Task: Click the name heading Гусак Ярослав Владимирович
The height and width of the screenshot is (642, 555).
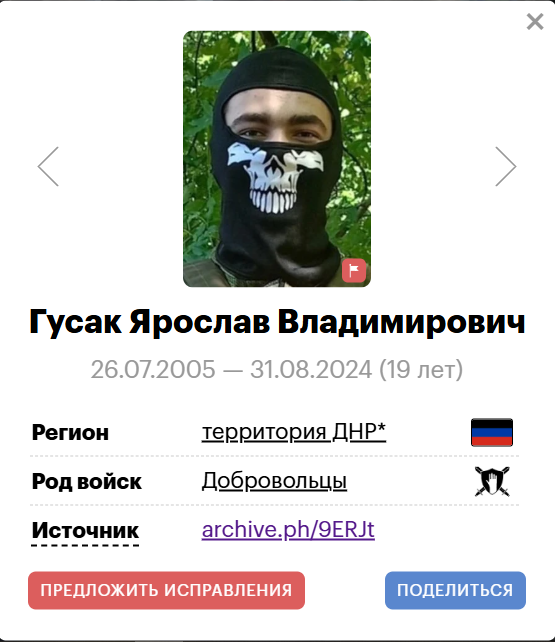Action: [x=277, y=322]
